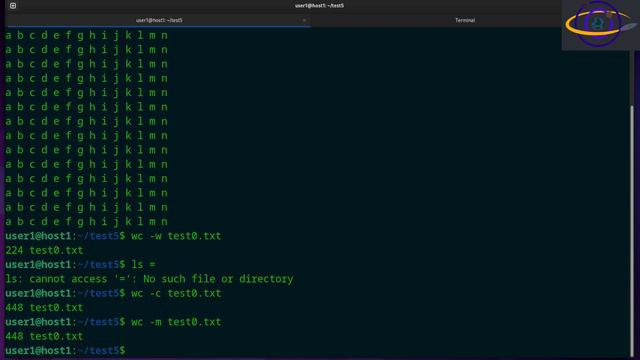The image size is (640, 360).
Task: Click the 'No such file or directory' error line
Action: [149, 279]
